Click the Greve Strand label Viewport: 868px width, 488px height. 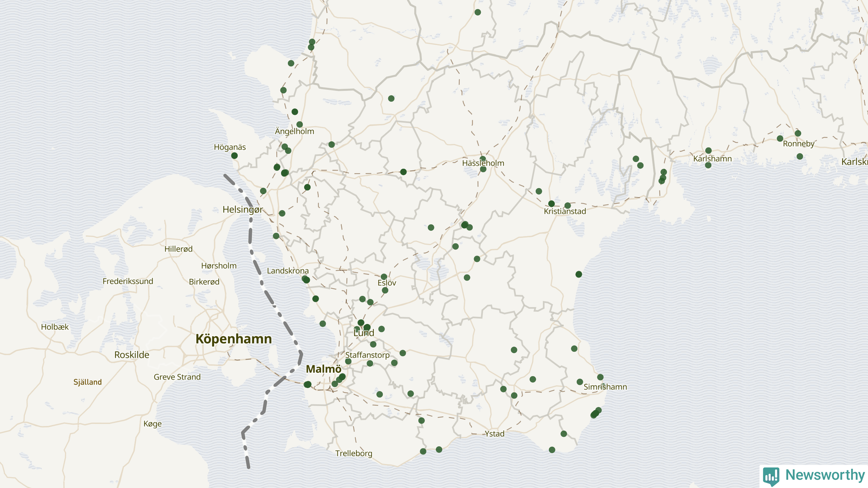click(177, 377)
